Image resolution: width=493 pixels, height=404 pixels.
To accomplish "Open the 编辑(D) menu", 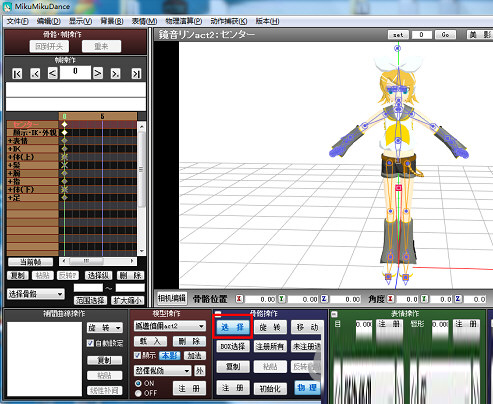I will 49,21.
